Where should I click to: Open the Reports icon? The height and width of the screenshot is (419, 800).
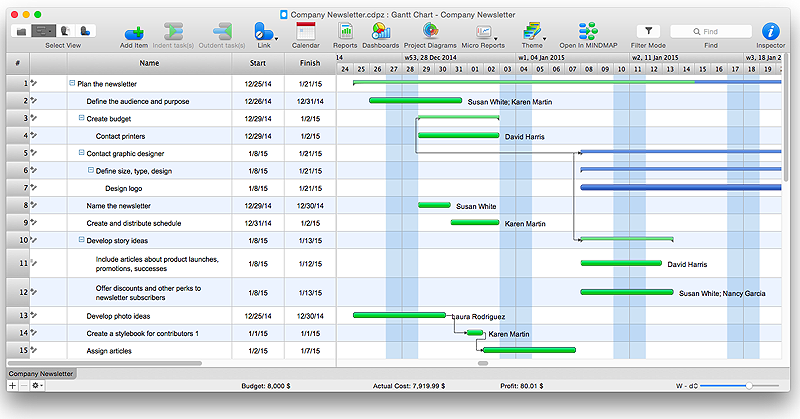click(x=345, y=32)
